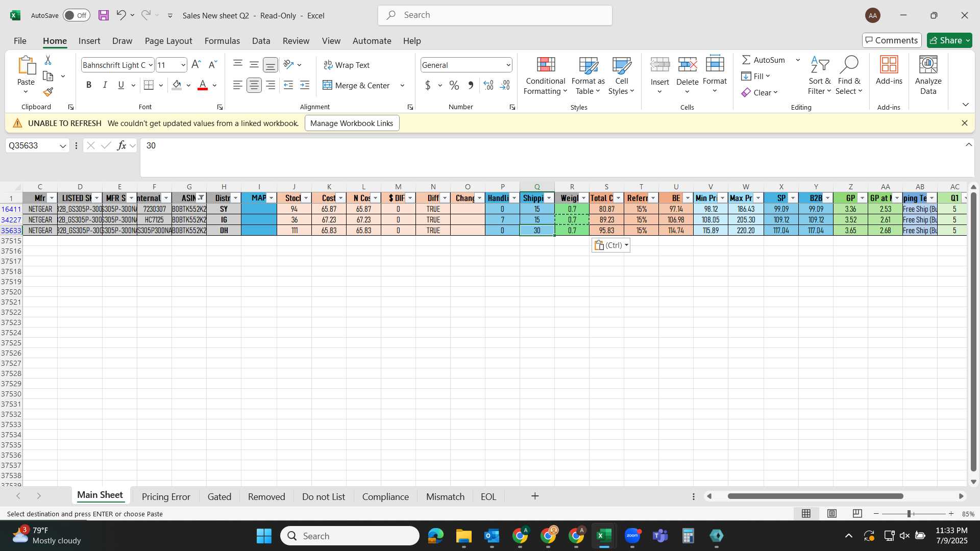Open the Comments pane button
The width and height of the screenshot is (980, 551).
892,40
